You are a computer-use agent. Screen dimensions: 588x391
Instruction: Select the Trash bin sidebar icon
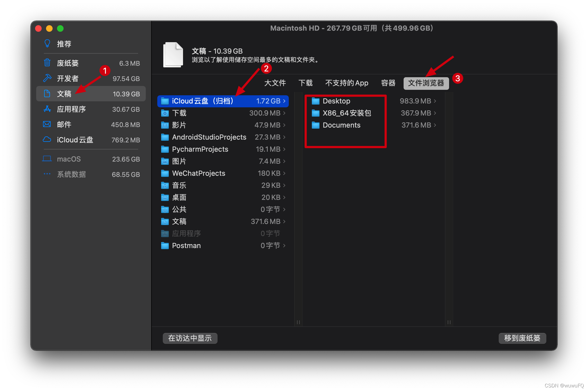point(47,63)
